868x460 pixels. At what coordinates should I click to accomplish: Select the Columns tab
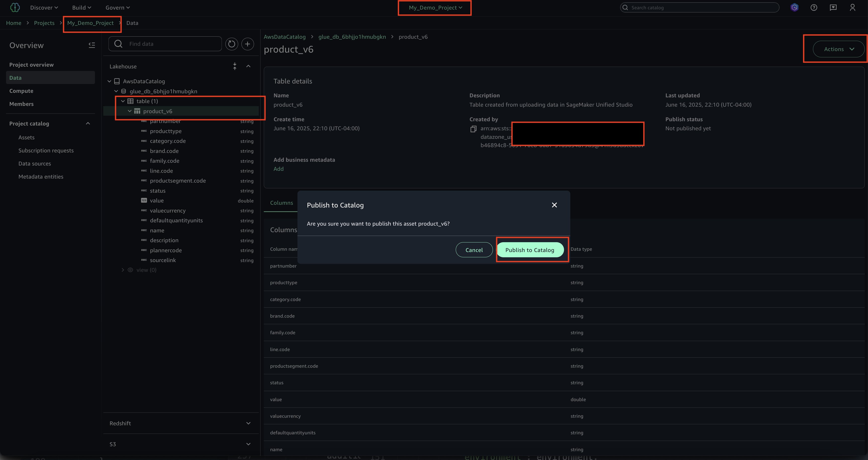point(281,203)
